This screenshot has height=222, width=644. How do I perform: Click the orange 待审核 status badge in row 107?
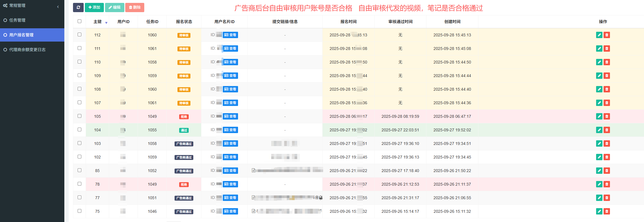click(184, 103)
